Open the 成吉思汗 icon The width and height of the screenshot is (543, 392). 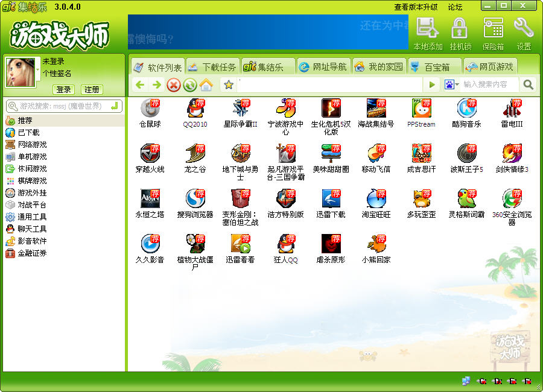421,153
